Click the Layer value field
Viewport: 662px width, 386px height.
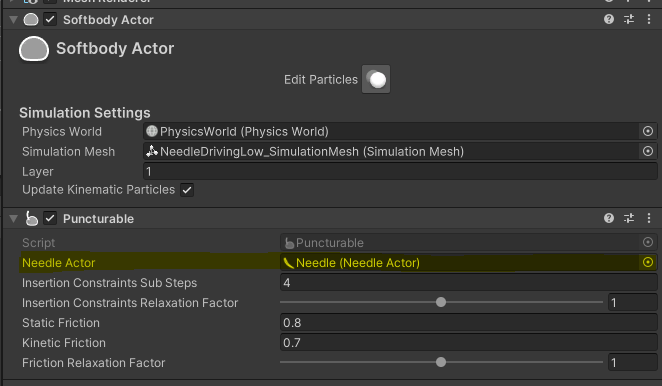400,171
